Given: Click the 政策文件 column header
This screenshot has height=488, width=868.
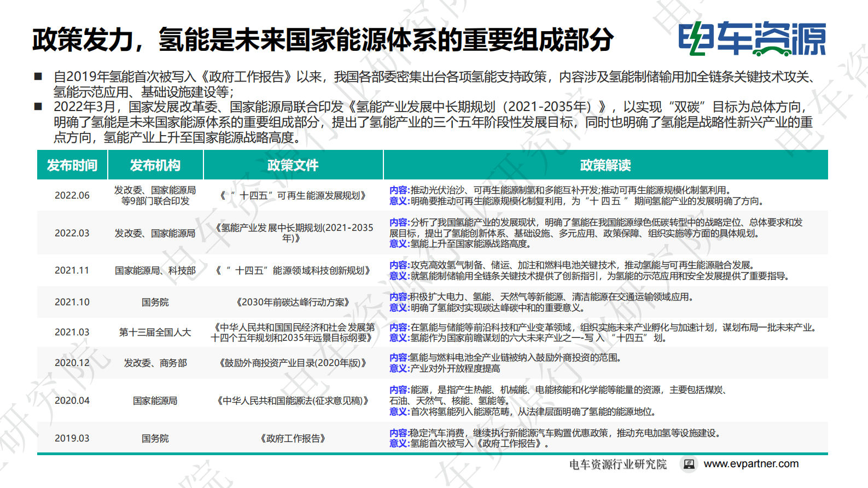Looking at the screenshot, I should tap(293, 165).
